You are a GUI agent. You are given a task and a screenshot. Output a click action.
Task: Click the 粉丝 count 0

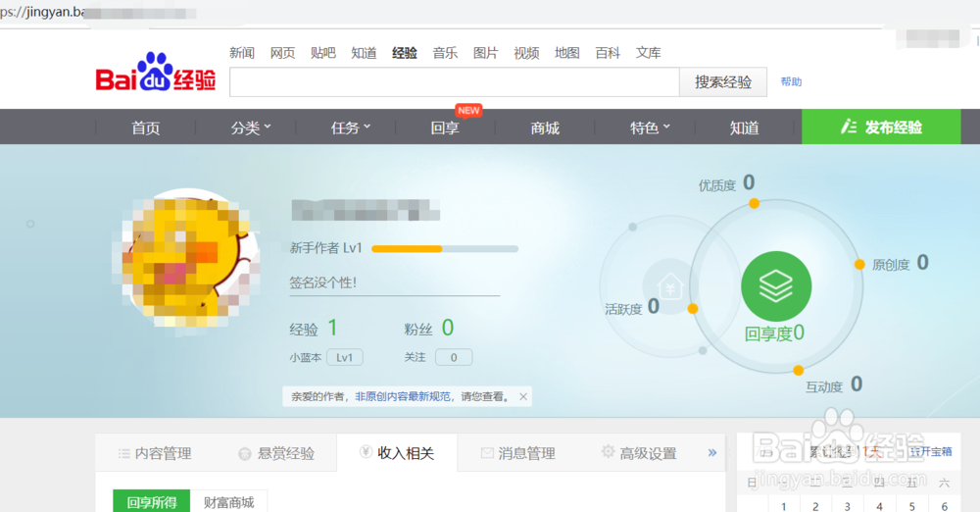pos(448,328)
